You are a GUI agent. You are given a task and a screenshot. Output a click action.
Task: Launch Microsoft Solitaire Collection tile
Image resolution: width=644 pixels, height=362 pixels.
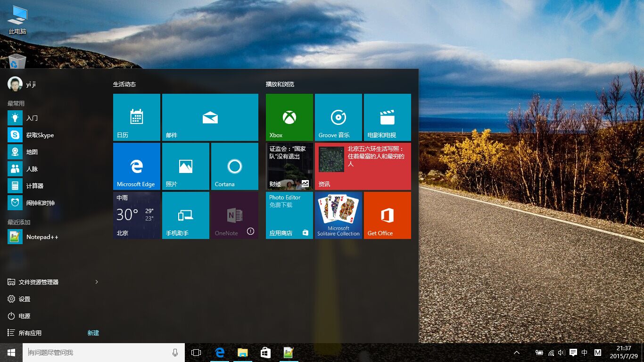tap(339, 215)
